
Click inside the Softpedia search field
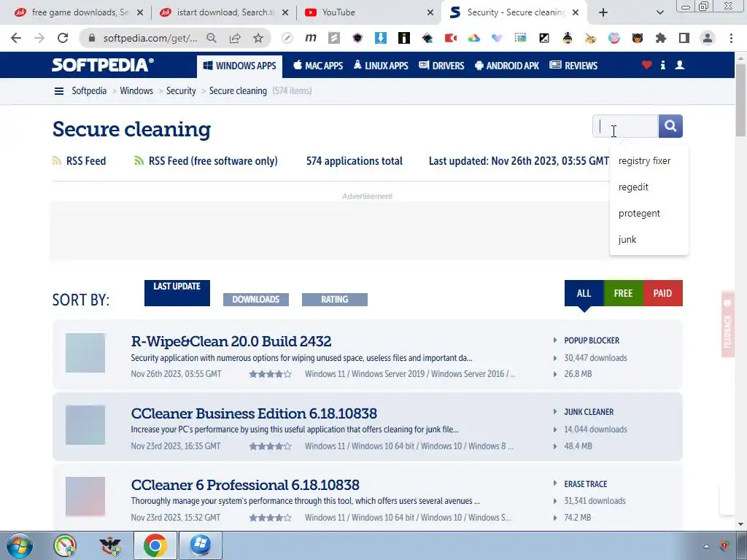[x=625, y=126]
